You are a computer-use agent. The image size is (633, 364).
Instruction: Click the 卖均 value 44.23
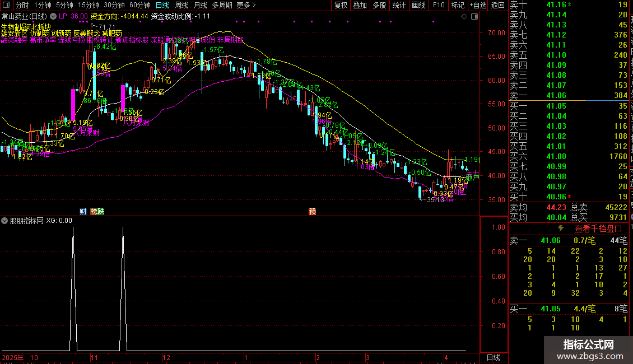click(556, 207)
